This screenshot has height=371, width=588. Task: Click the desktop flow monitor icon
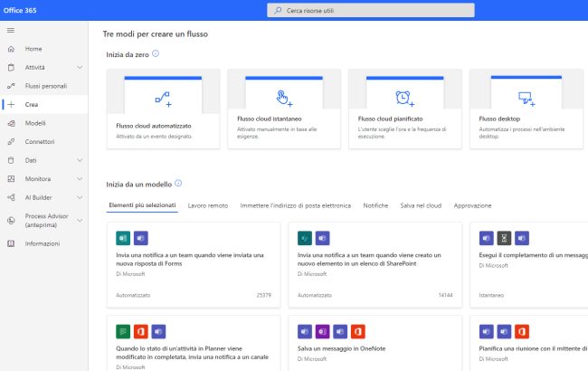pos(526,99)
